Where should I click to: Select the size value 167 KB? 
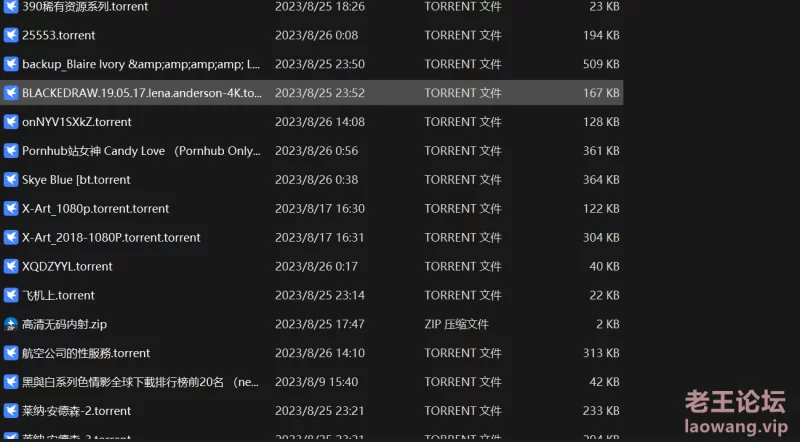[x=601, y=93]
